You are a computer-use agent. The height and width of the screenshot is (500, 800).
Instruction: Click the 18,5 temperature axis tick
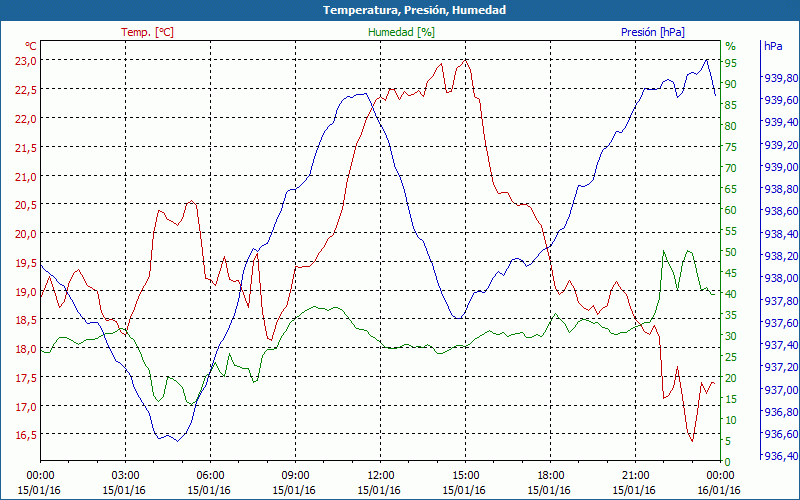coord(26,320)
